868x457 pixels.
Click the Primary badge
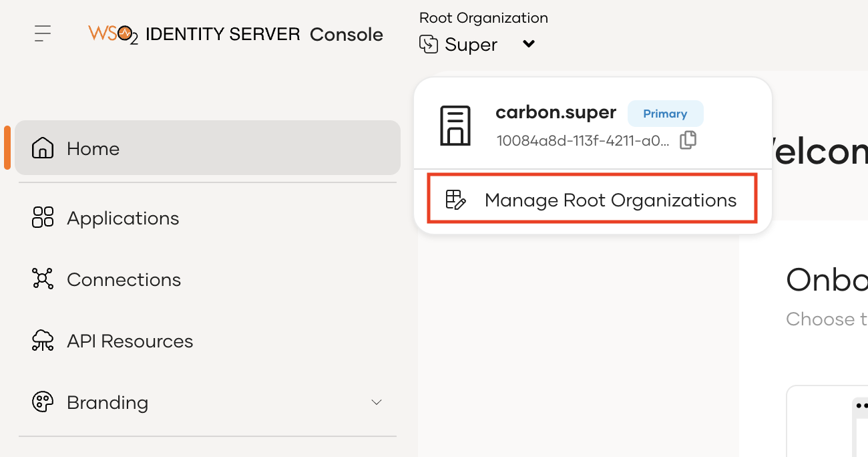665,114
